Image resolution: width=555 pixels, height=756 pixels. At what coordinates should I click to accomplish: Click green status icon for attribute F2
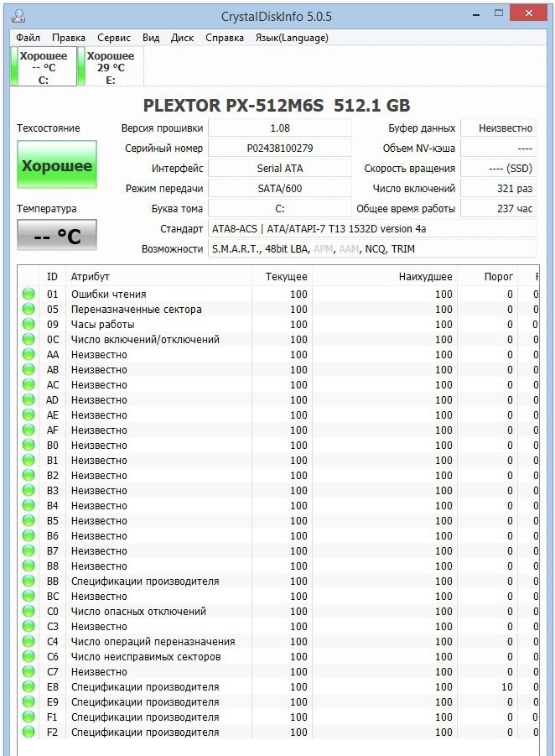[x=29, y=732]
